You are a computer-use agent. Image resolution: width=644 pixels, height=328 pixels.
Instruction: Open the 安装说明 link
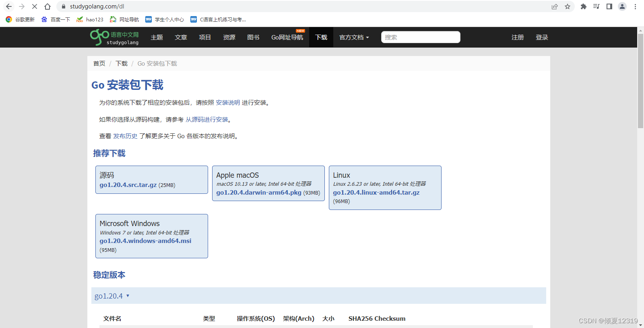tap(228, 103)
